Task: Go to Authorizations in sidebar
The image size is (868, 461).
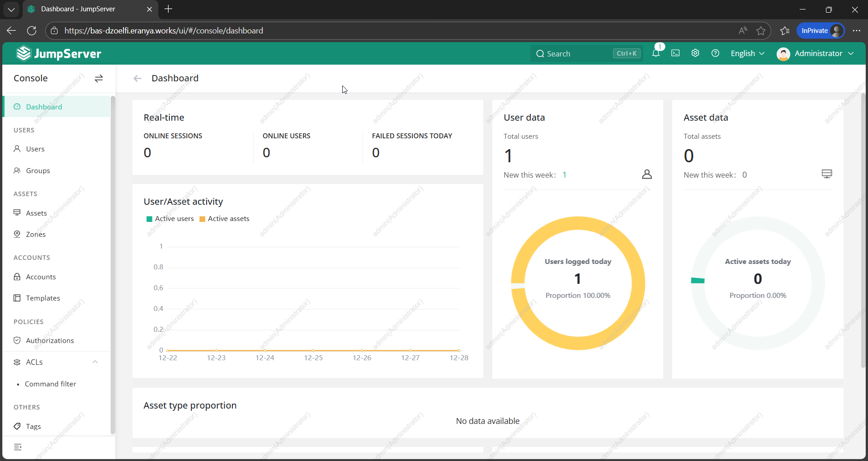Action: pyautogui.click(x=50, y=341)
